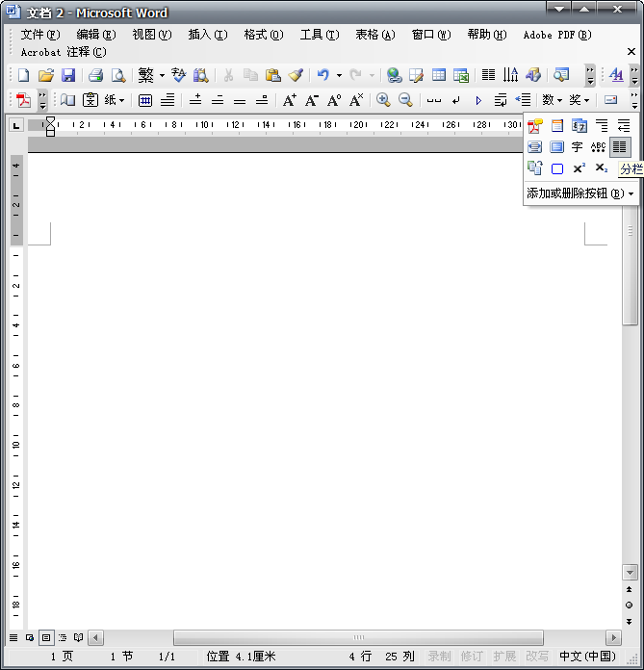The image size is (644, 670).
Task: Click the Superscript x² icon
Action: [x=579, y=168]
